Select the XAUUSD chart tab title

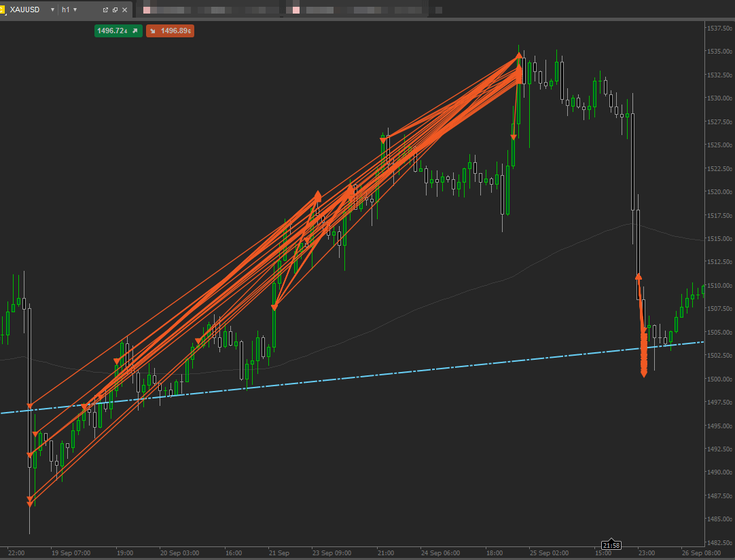(x=25, y=10)
